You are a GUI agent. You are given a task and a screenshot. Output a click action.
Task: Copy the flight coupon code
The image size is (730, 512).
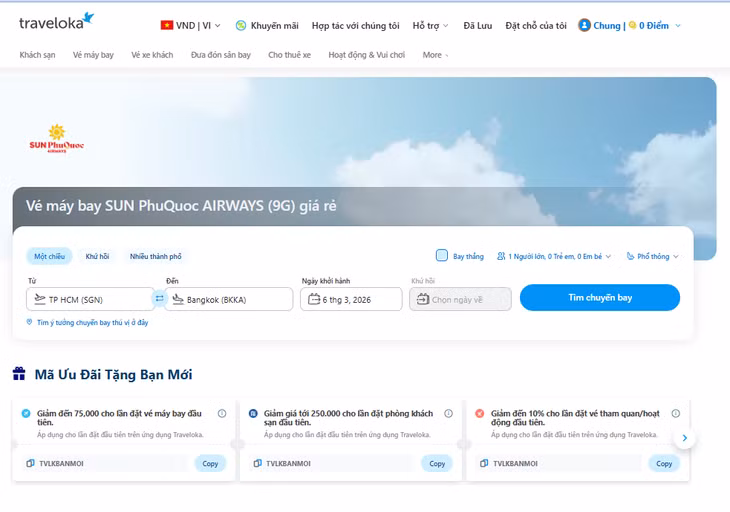pyautogui.click(x=210, y=464)
